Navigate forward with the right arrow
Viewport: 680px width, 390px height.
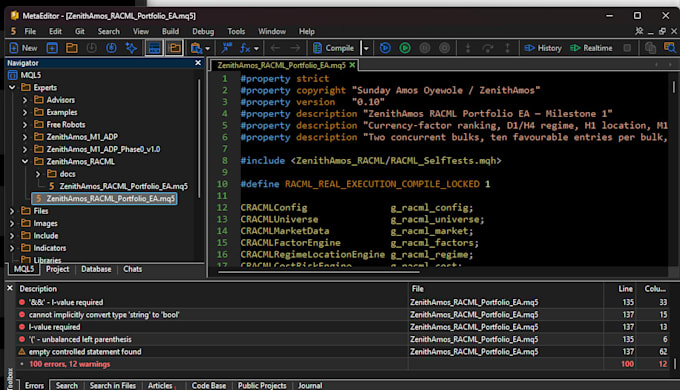295,48
